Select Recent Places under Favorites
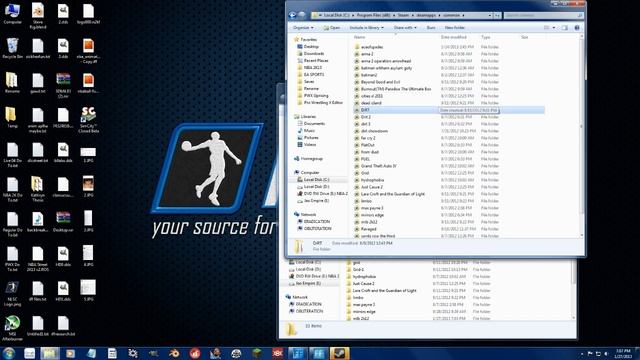 pos(316,60)
